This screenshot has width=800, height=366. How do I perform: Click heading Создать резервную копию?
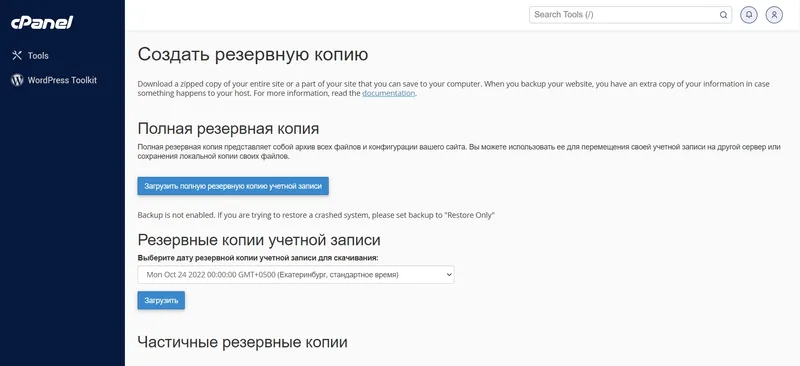pyautogui.click(x=253, y=55)
